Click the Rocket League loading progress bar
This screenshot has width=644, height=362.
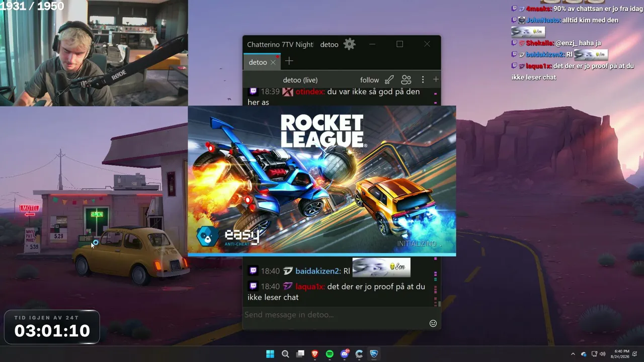pos(322,254)
